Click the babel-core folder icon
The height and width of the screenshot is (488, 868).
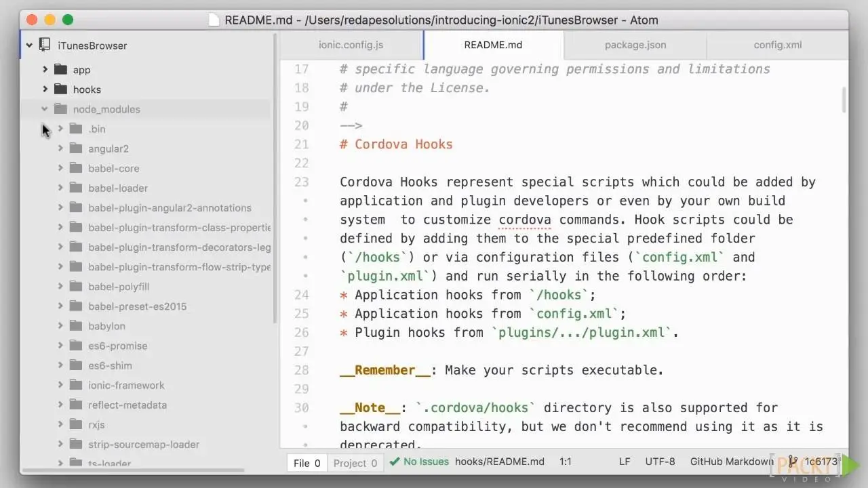[76, 167]
